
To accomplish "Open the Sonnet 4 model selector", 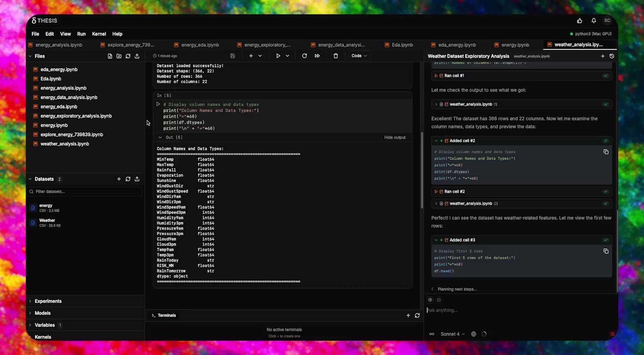I will [452, 334].
